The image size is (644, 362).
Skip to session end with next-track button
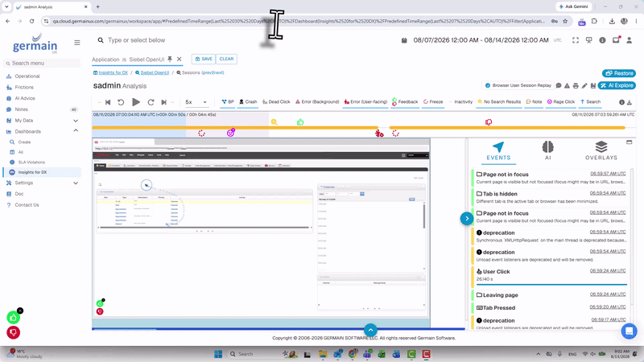click(x=163, y=102)
